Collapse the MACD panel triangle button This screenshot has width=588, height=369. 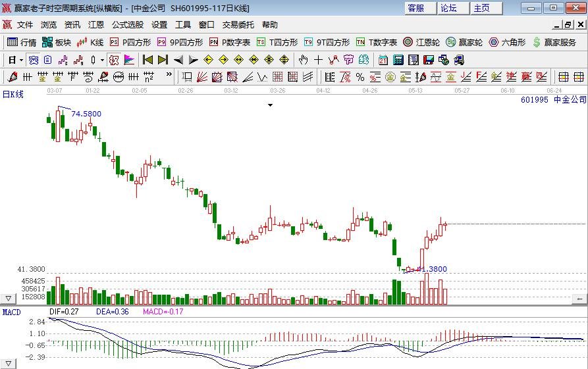[x=9, y=363]
